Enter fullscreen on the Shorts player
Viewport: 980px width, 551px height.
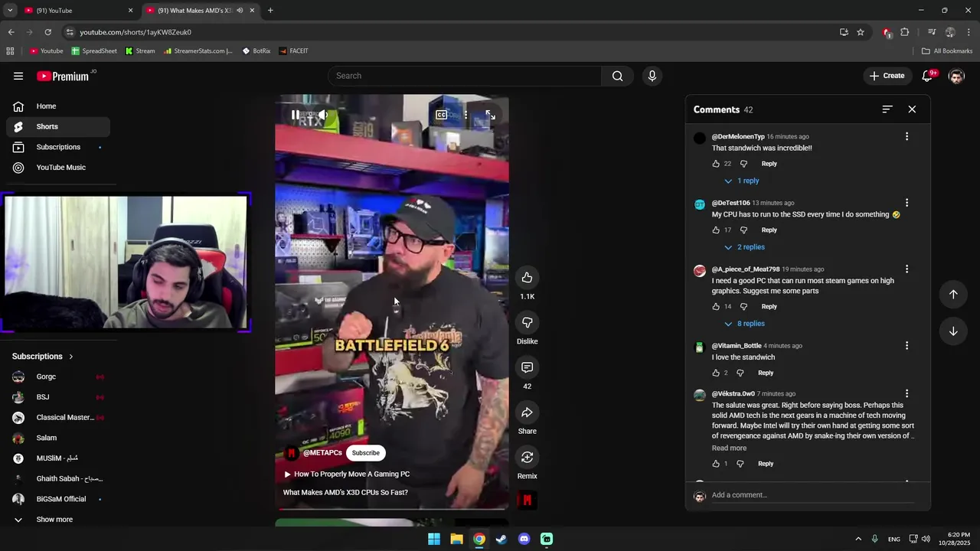coord(490,115)
